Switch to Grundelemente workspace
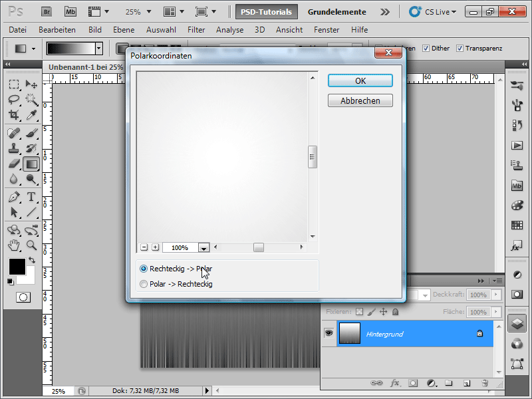This screenshot has width=532, height=399. tap(337, 12)
